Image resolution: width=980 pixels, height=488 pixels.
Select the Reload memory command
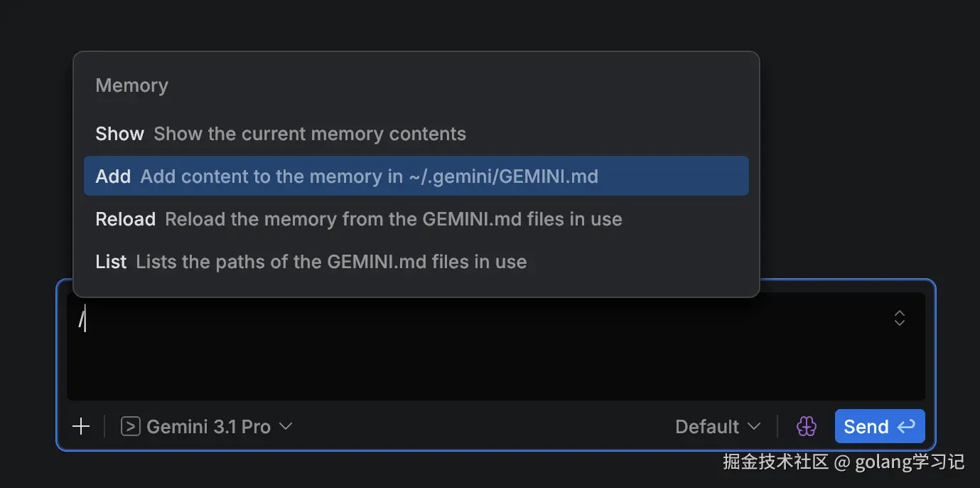point(126,219)
